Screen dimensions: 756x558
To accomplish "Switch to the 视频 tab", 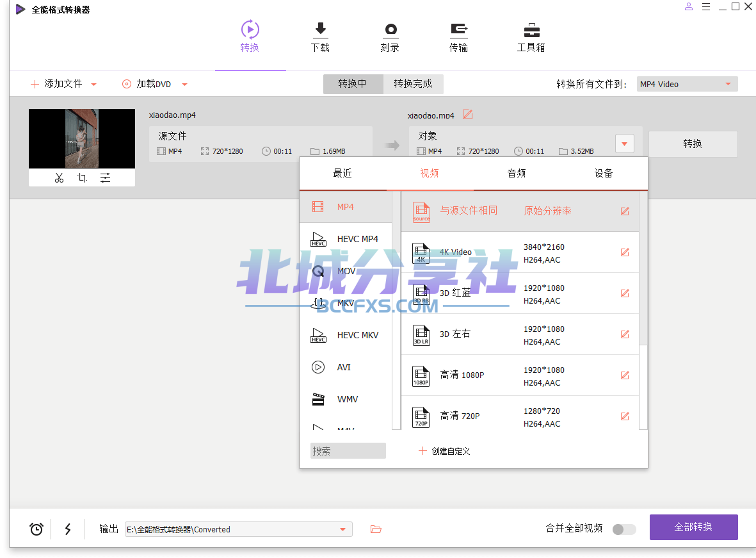I will click(x=430, y=173).
